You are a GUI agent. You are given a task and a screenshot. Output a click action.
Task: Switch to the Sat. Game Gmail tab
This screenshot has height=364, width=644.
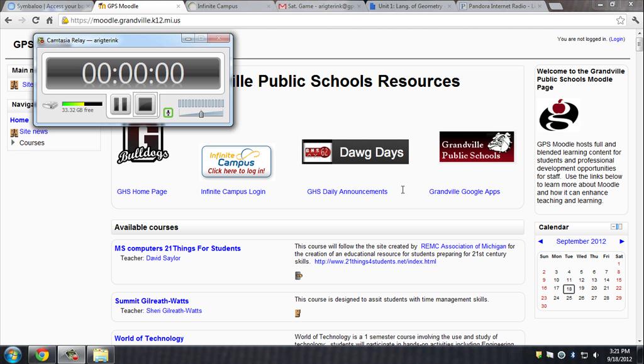[319, 6]
